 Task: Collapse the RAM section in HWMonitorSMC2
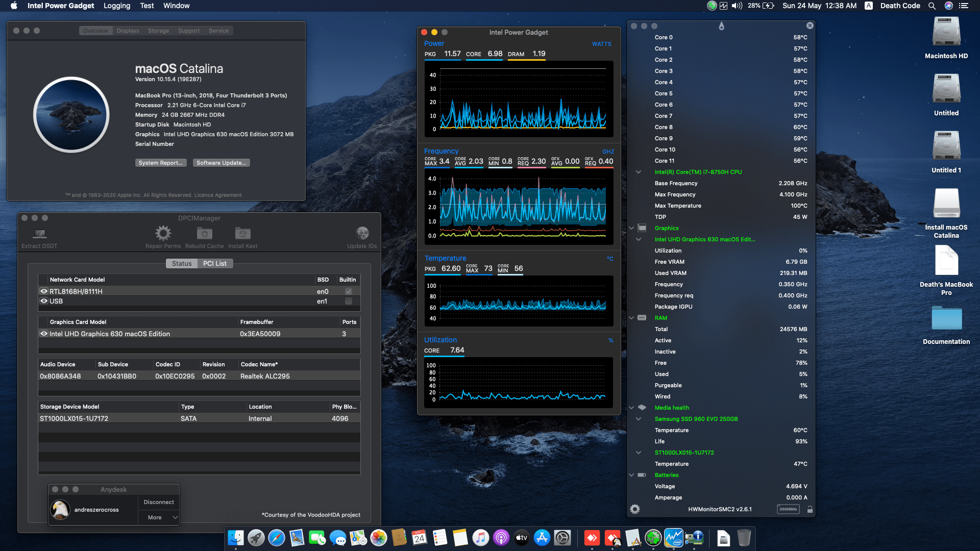point(631,318)
